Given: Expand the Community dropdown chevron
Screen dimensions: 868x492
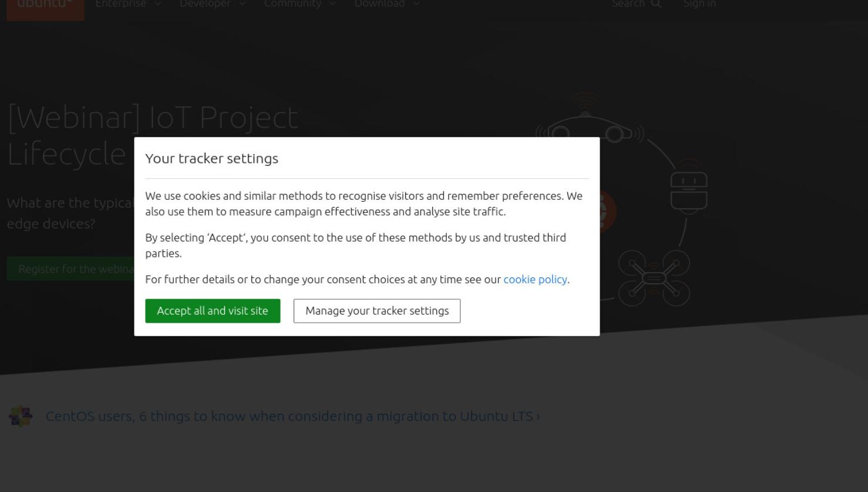Looking at the screenshot, I should pos(332,4).
